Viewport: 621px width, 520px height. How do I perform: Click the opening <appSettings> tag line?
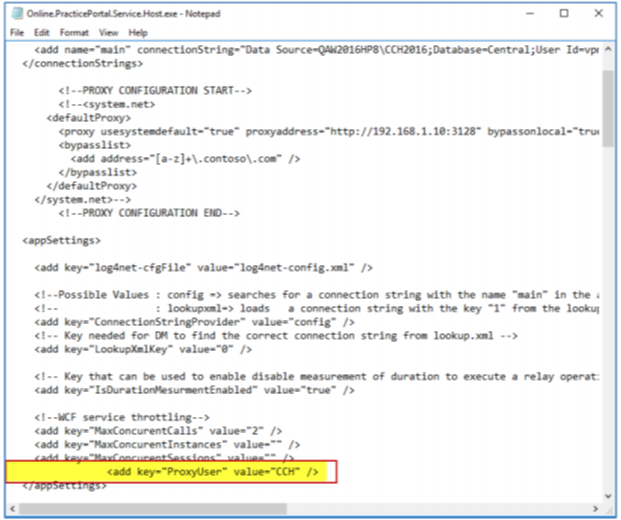click(x=61, y=240)
